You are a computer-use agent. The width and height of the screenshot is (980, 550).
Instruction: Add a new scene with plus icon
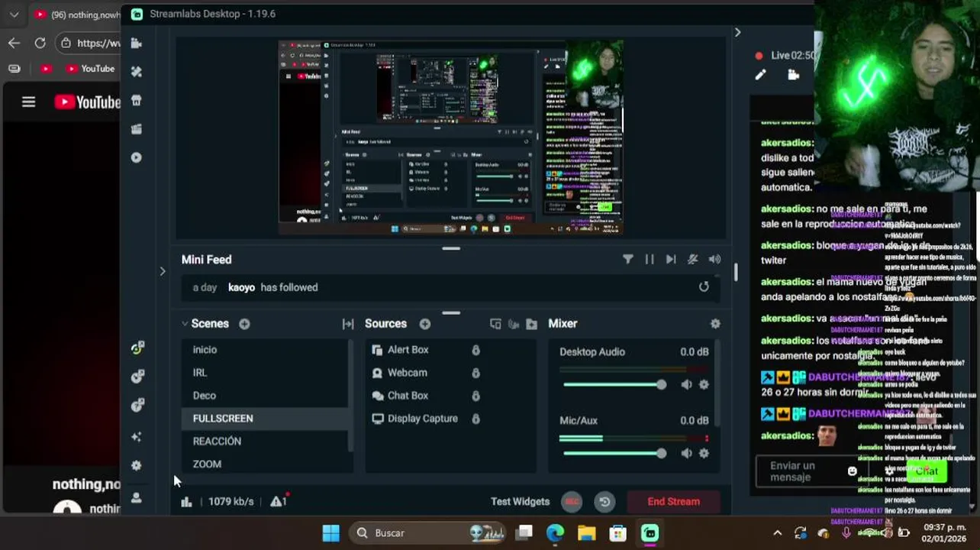(244, 324)
